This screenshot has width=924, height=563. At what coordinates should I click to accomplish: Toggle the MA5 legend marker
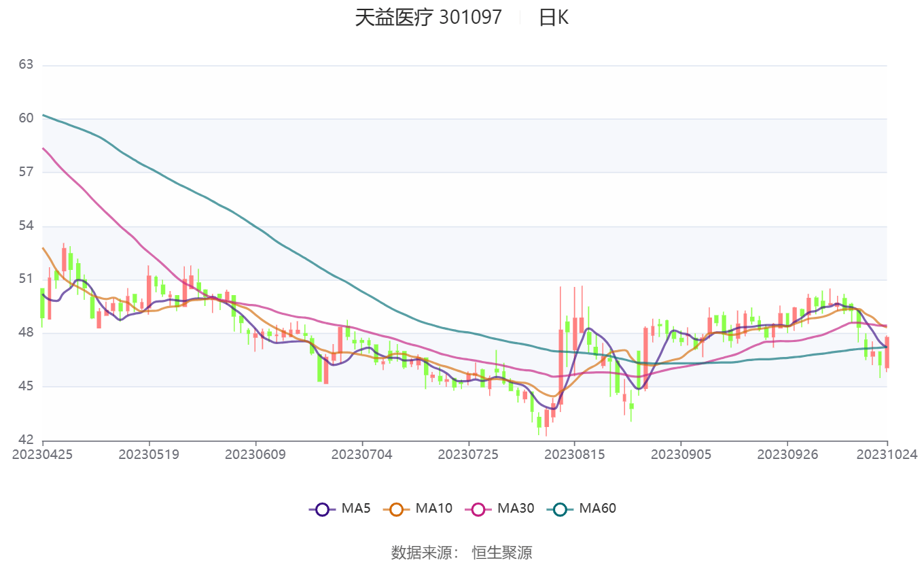coord(322,509)
